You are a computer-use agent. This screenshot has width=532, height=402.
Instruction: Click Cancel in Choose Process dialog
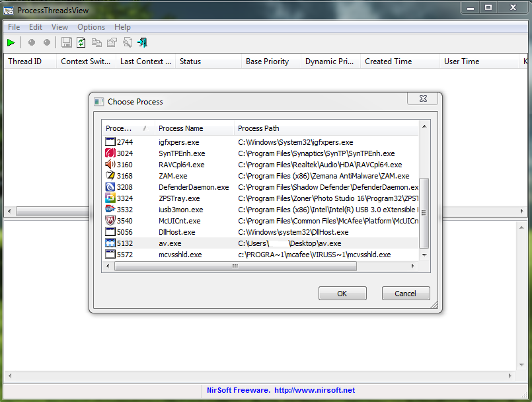[x=406, y=294]
